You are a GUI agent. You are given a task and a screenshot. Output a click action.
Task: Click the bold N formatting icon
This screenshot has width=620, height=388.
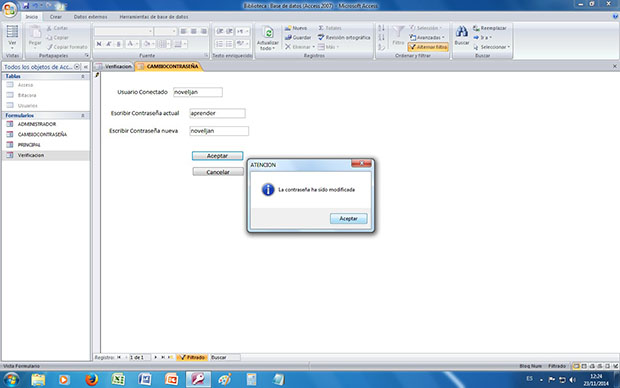click(x=99, y=44)
